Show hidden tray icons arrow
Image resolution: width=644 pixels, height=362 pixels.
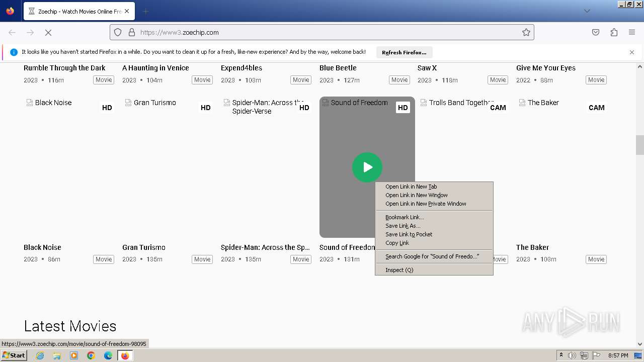[x=561, y=355]
